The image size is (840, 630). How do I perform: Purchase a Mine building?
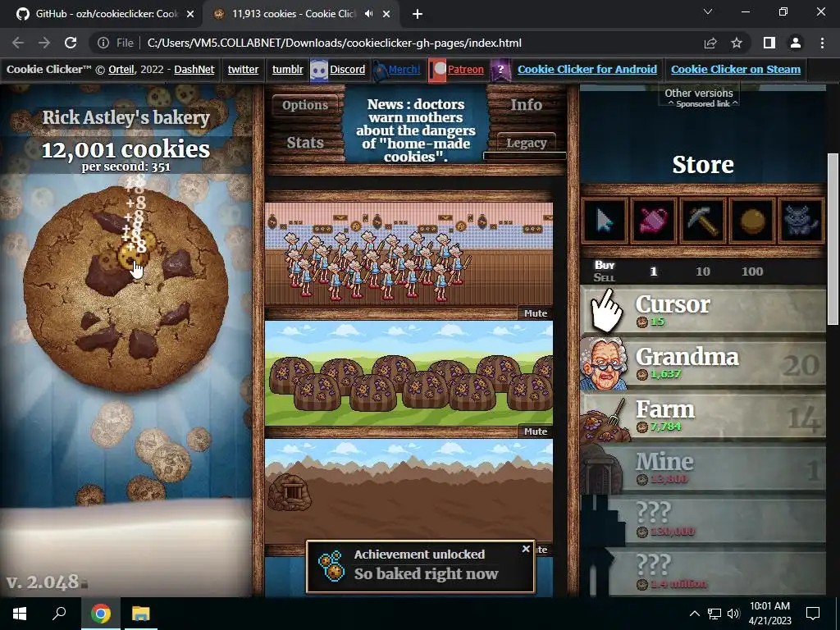(x=703, y=468)
